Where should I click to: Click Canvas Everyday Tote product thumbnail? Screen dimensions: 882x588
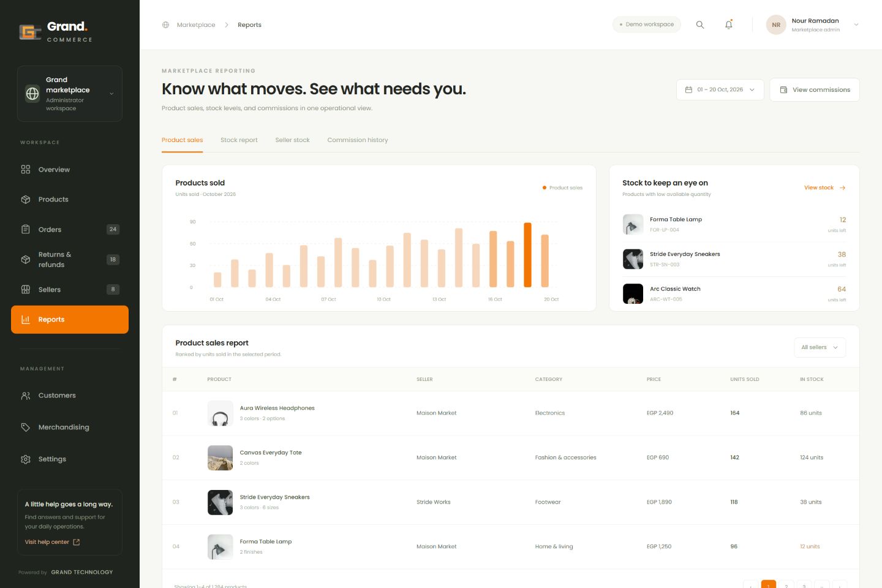(220, 458)
